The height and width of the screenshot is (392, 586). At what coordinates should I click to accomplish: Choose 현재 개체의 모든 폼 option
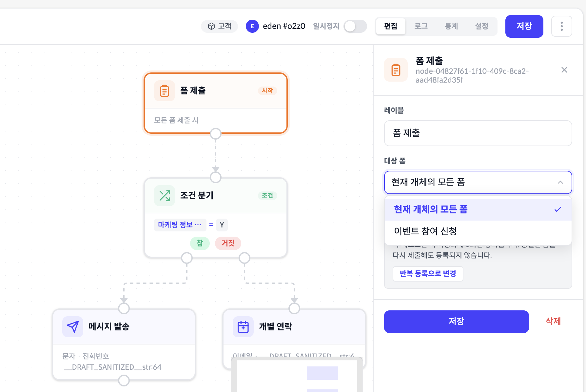(x=431, y=209)
